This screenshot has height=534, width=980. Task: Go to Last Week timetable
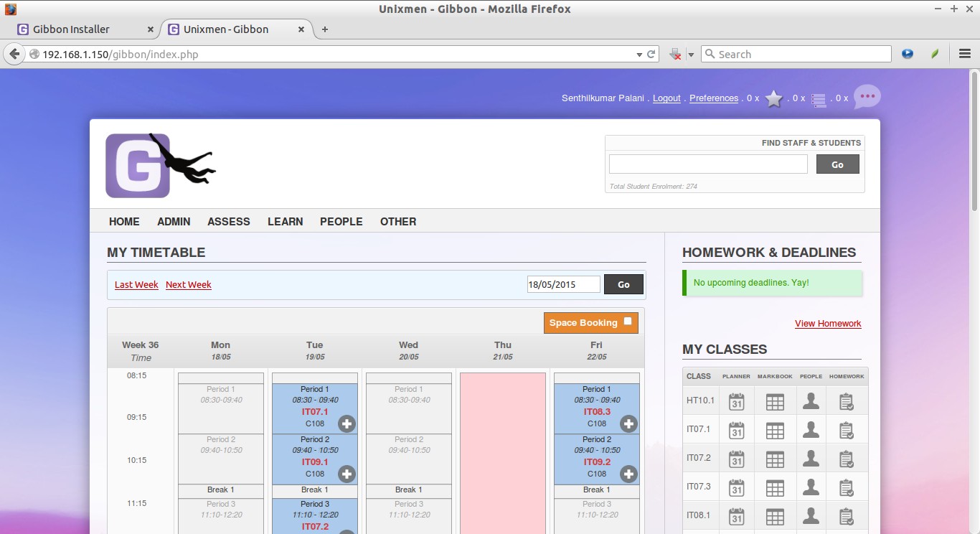pos(136,284)
